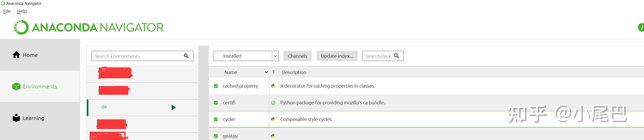644x140 pixels.
Task: Click the Environments cube icon
Action: click(x=16, y=86)
